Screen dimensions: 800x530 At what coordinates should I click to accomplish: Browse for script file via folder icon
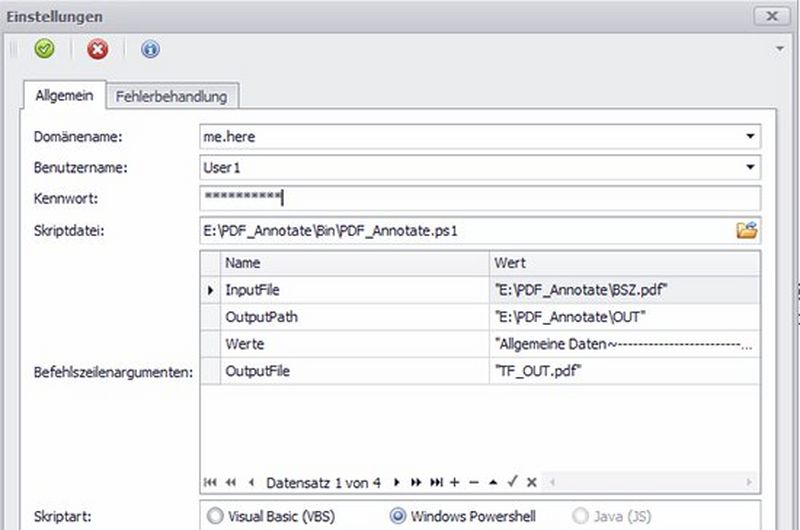coord(746,231)
